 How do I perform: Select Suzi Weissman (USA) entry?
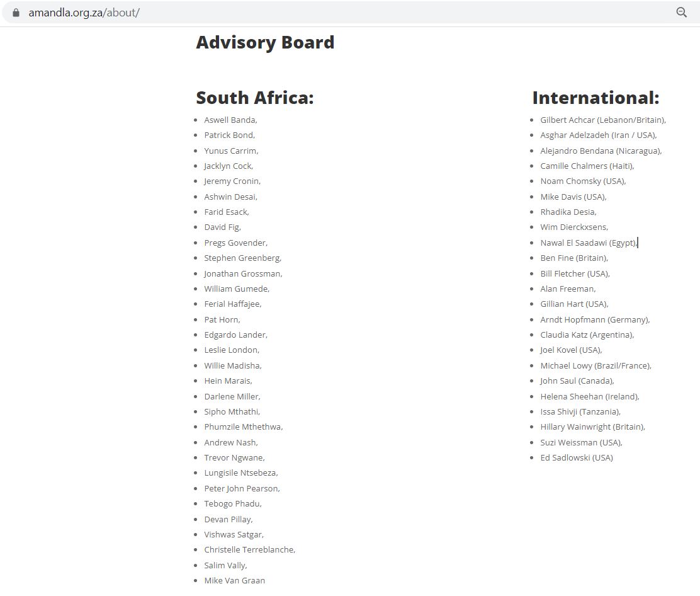[581, 442]
